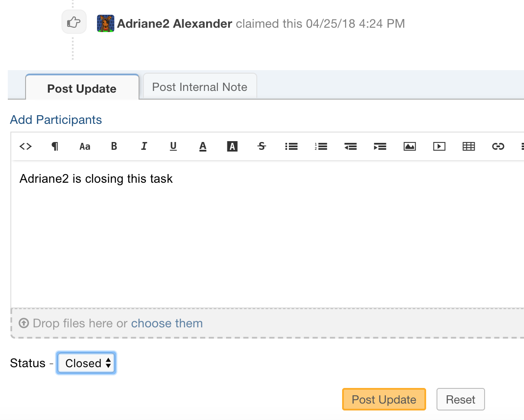Underline the selected text
Viewport: 524px width, 420px height.
tap(173, 146)
